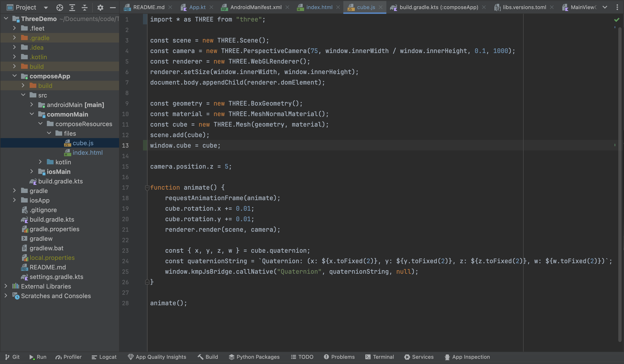The image size is (624, 364).
Task: Click the Collapse All icon in Project panel
Action: coord(85,8)
